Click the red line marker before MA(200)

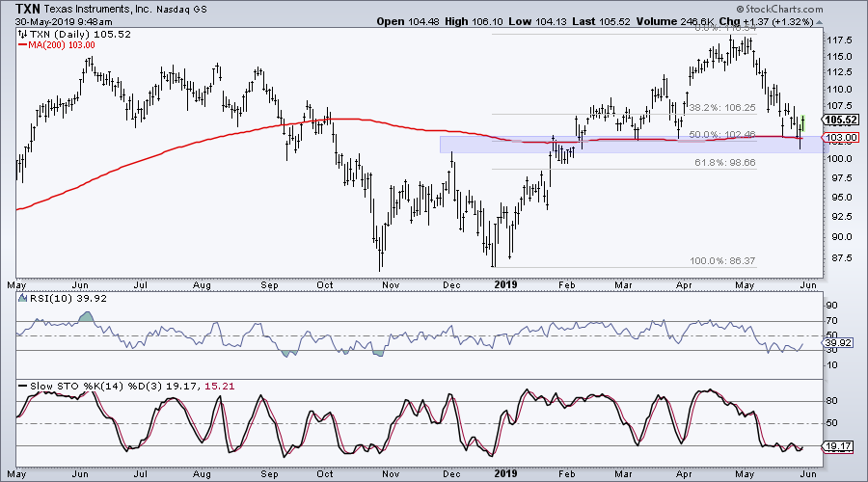23,45
